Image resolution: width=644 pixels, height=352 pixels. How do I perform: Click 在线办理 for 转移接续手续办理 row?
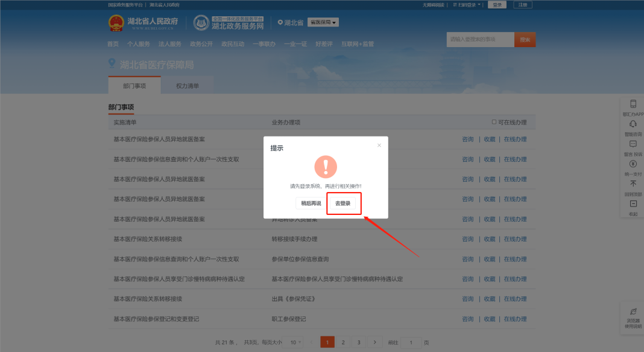515,239
